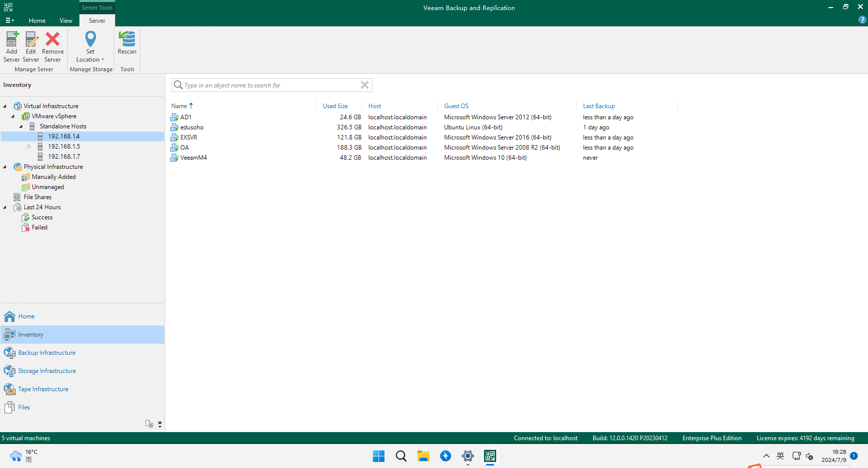Select Manually Added under Physical Infrastructure

(x=54, y=177)
